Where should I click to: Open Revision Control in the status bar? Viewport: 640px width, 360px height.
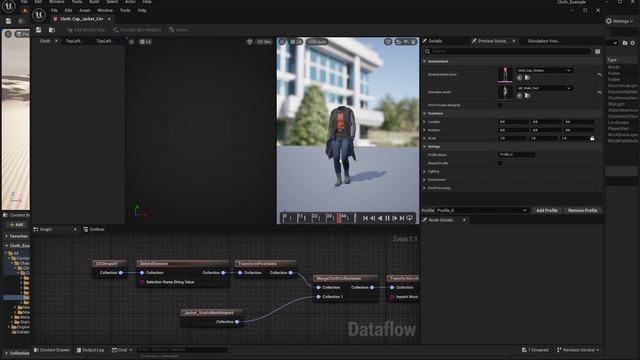click(x=578, y=350)
